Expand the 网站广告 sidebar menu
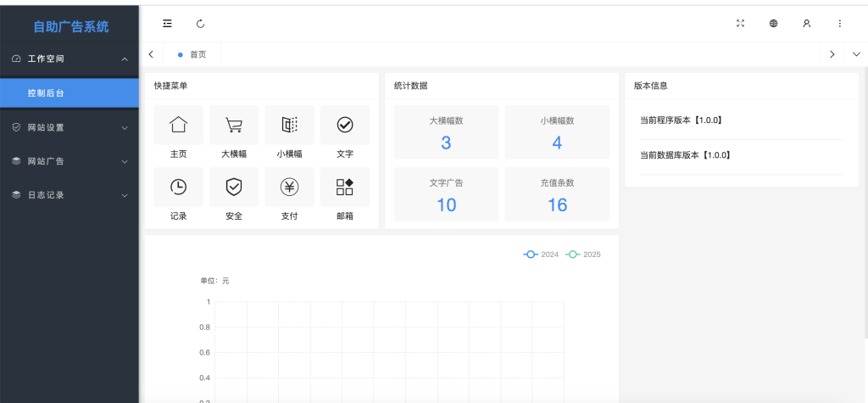 click(x=70, y=161)
